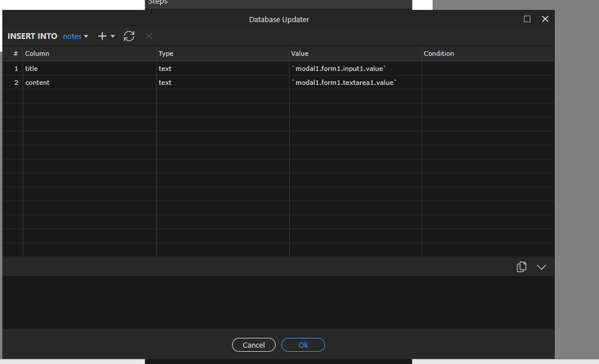Select the title column cell

pos(90,69)
